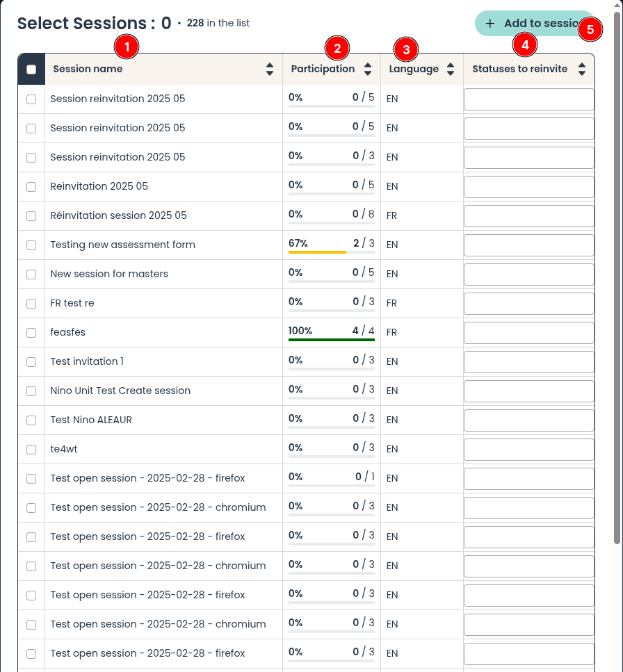Toggle the select-all sessions header checkbox
The image size is (623, 672).
tap(31, 69)
